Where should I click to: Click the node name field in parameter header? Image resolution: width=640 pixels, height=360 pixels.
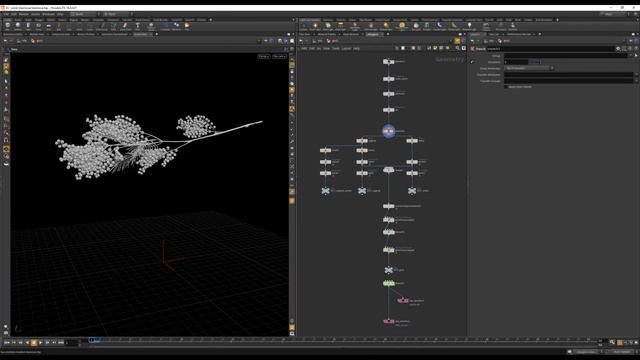click(550, 49)
